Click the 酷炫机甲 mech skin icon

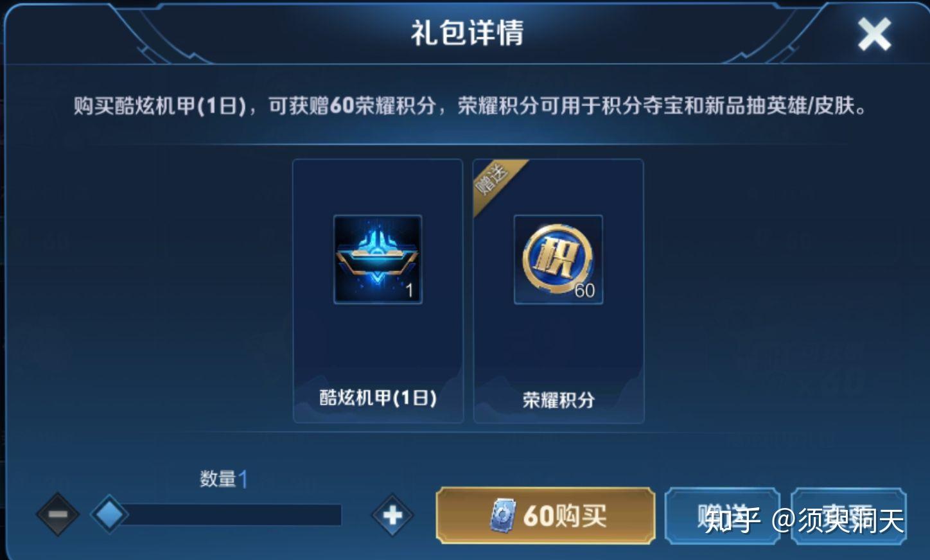pyautogui.click(x=378, y=259)
